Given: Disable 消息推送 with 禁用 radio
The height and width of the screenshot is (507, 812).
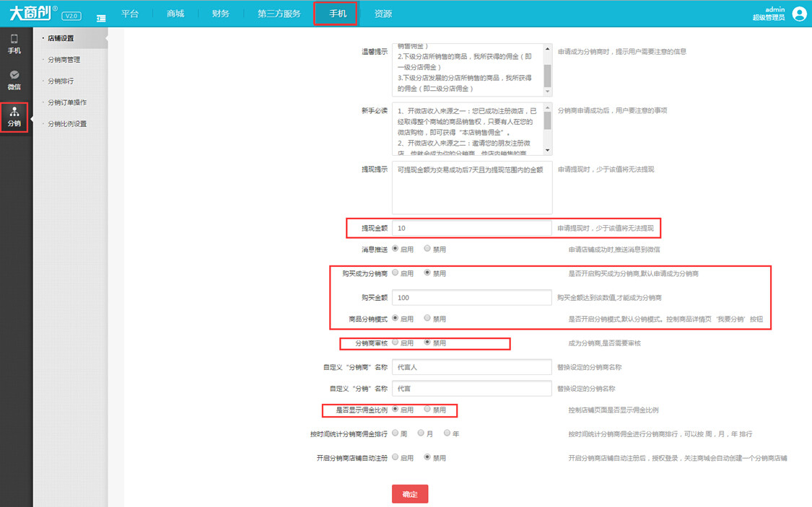Looking at the screenshot, I should pyautogui.click(x=427, y=248).
